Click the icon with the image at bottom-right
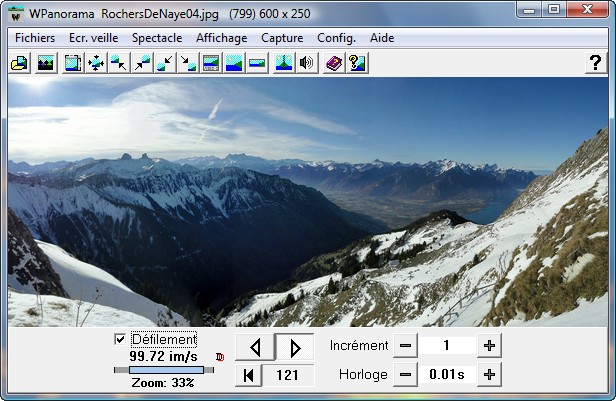Image resolution: width=616 pixels, height=401 pixels. click(188, 63)
